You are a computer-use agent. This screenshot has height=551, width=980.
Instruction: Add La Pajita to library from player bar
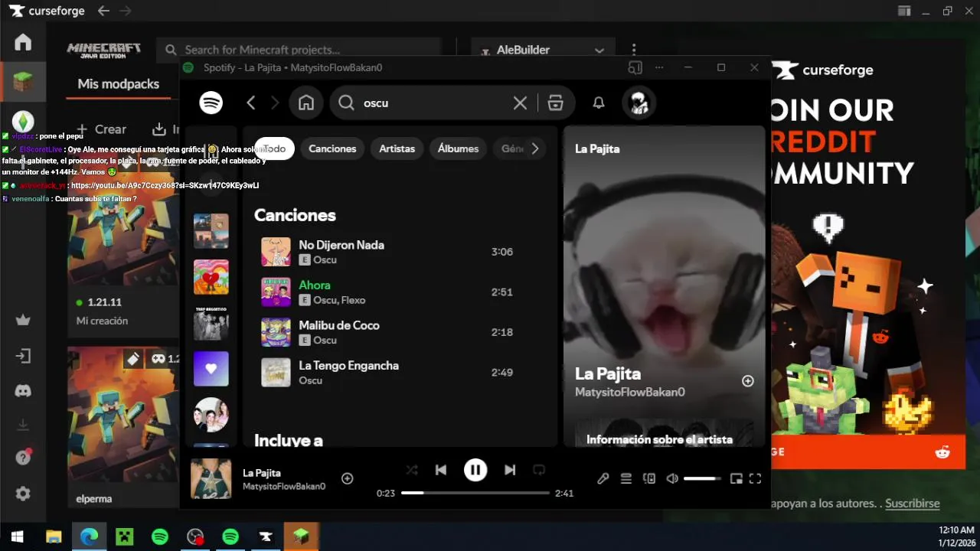(347, 478)
